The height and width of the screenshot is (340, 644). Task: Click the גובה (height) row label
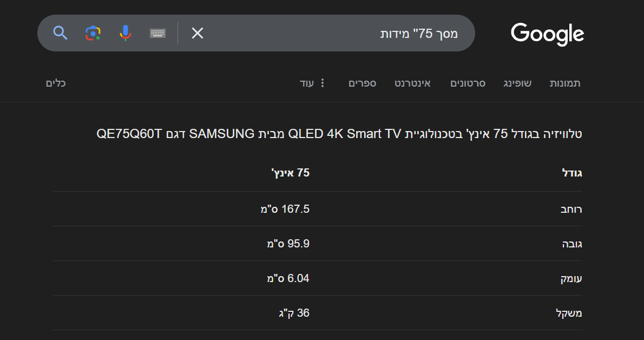tap(571, 244)
